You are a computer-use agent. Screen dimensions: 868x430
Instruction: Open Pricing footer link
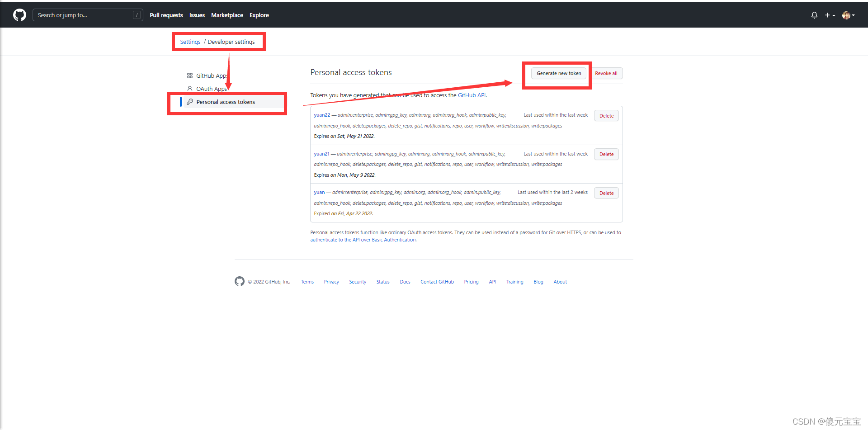click(471, 282)
